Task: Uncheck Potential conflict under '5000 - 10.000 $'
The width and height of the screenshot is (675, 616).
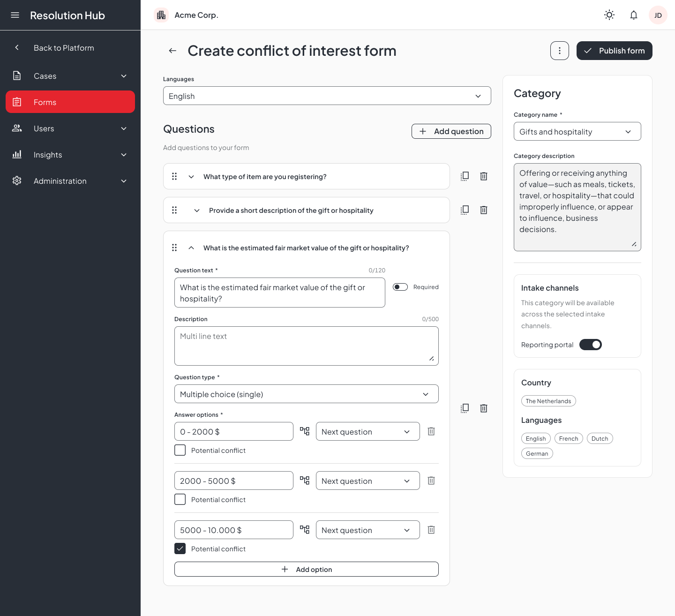Action: point(180,548)
